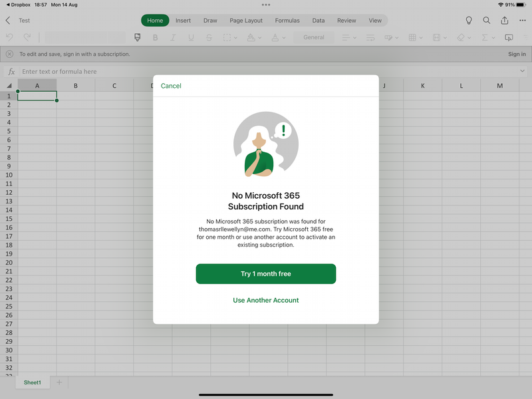Open the three-dot more options menu
The width and height of the screenshot is (532, 399).
[523, 21]
